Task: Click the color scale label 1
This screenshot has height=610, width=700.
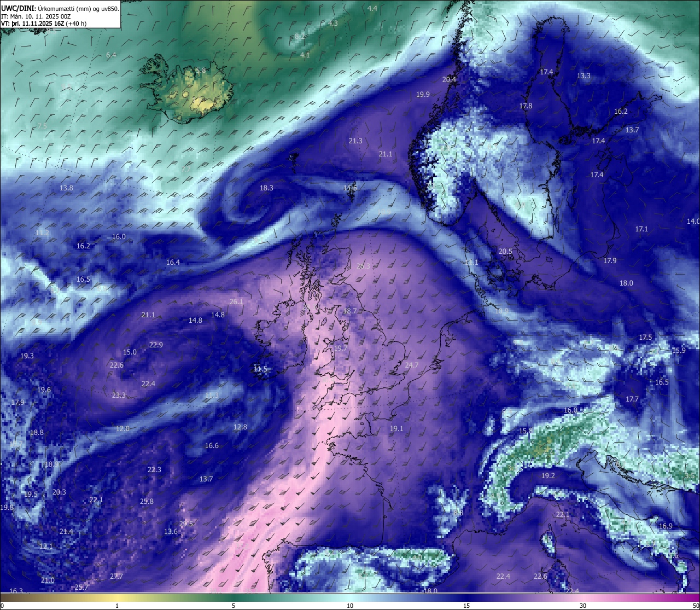Action: pos(117,605)
